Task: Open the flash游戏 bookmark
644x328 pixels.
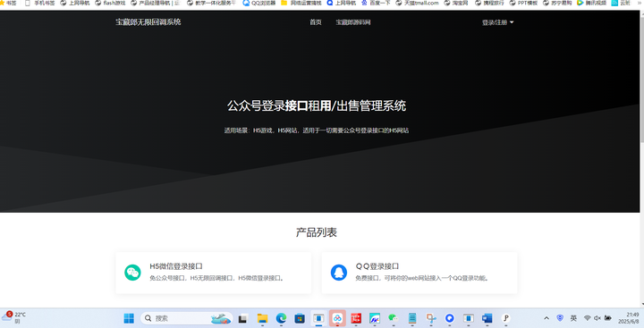Action: pos(110,3)
